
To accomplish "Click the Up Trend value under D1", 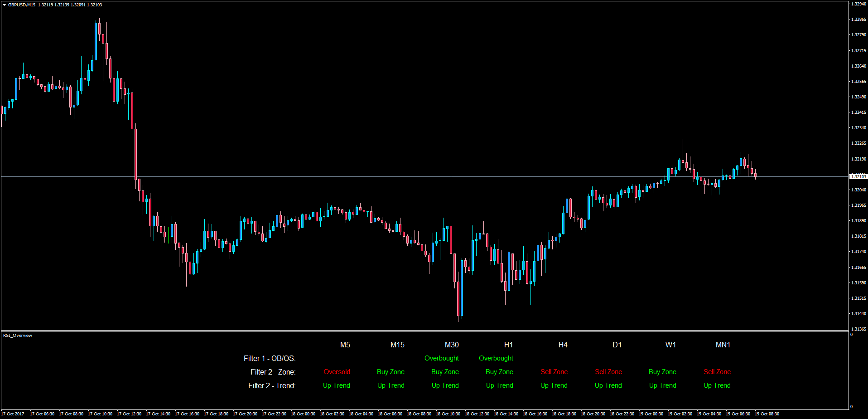I will (x=608, y=385).
